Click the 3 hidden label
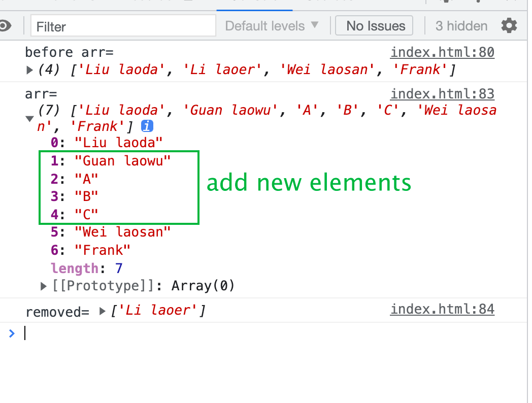 click(461, 26)
